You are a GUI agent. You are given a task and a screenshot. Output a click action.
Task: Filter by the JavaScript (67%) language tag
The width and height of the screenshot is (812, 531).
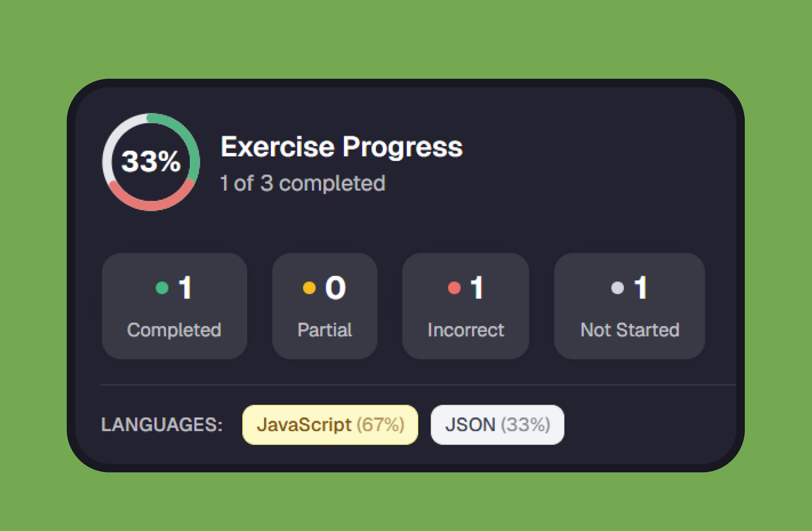330,424
